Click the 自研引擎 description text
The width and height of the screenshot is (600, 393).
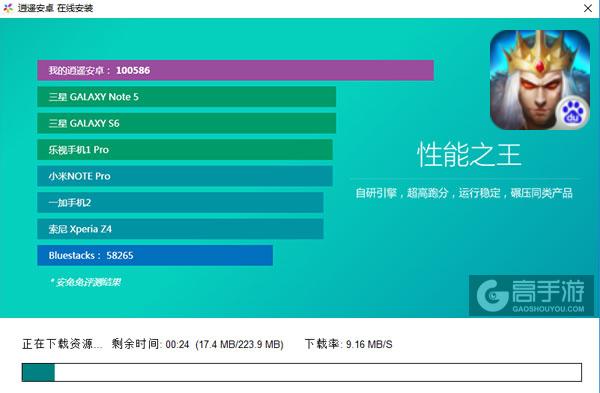pyautogui.click(x=464, y=193)
